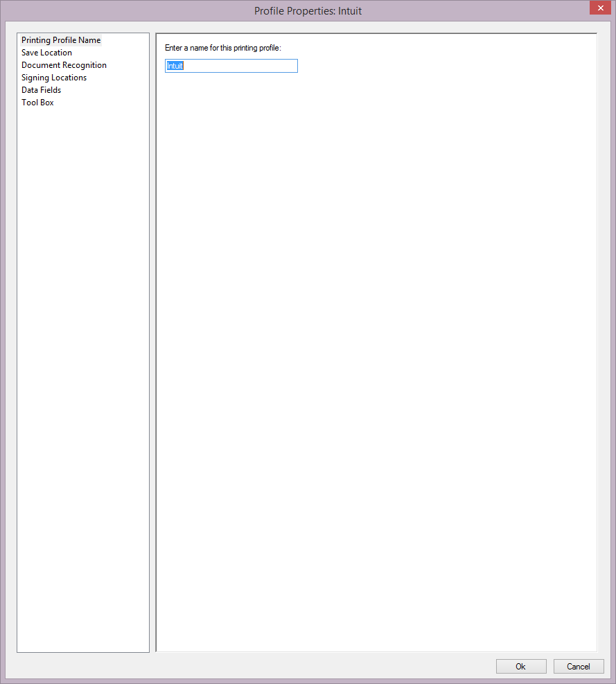Image resolution: width=616 pixels, height=684 pixels.
Task: Close the Profile Properties window
Action: tap(599, 8)
